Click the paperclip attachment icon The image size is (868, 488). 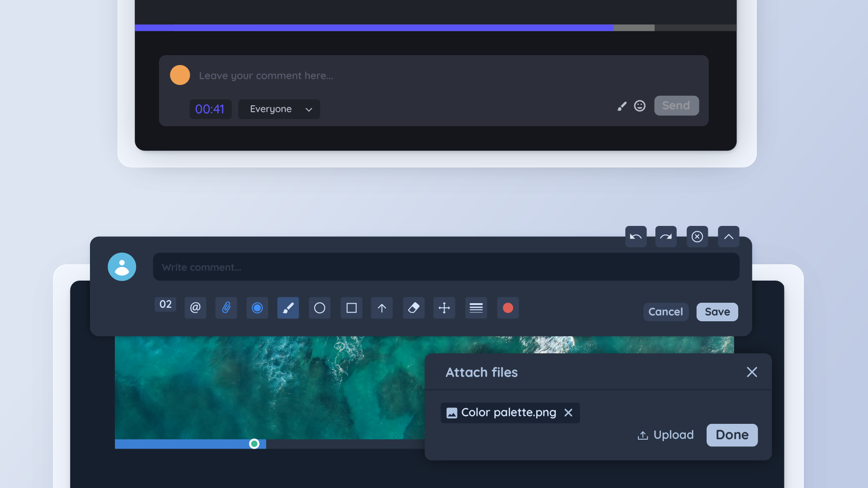point(226,308)
